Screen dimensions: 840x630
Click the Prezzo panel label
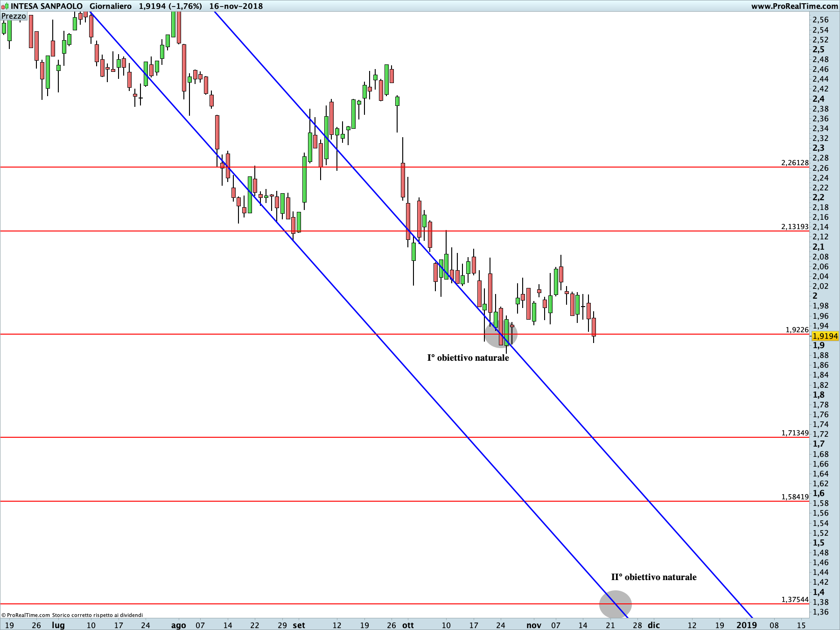coord(14,16)
